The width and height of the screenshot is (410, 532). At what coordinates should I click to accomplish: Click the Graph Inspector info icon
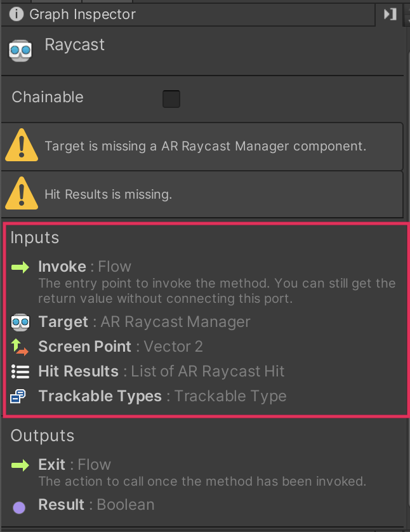pyautogui.click(x=17, y=14)
